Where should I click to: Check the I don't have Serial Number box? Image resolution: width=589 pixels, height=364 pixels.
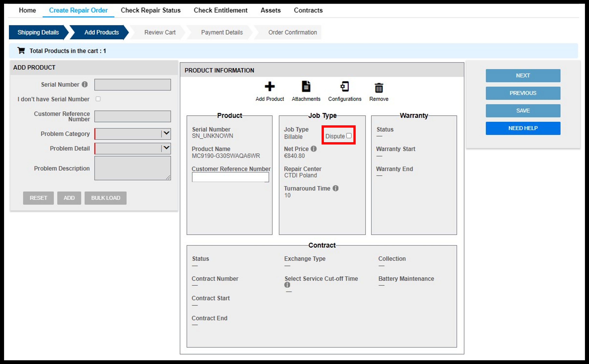tap(98, 99)
